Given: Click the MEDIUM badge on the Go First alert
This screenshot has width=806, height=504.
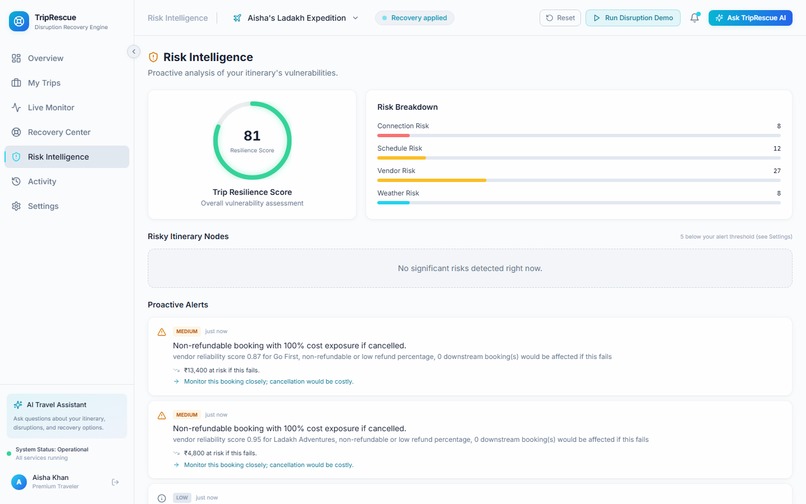Looking at the screenshot, I should [187, 331].
